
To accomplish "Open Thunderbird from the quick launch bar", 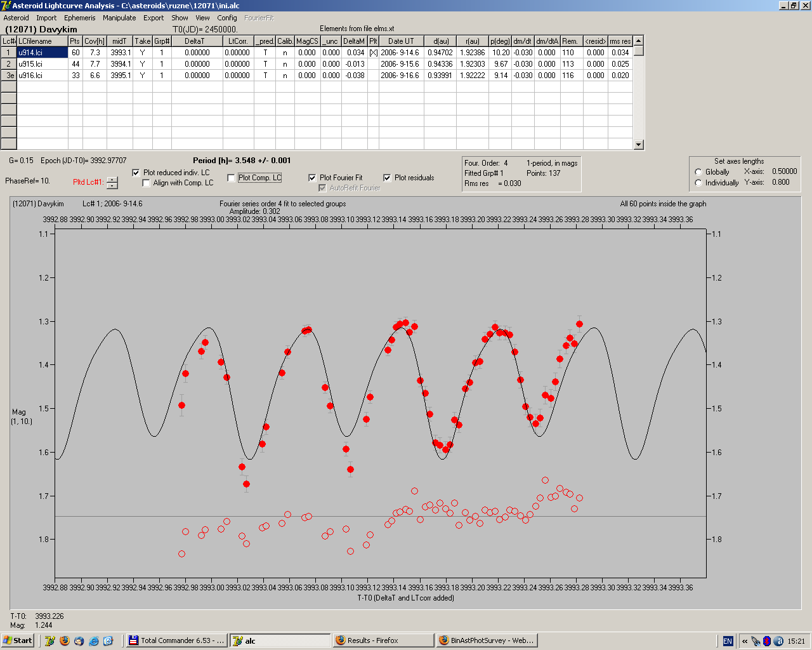I will point(79,640).
